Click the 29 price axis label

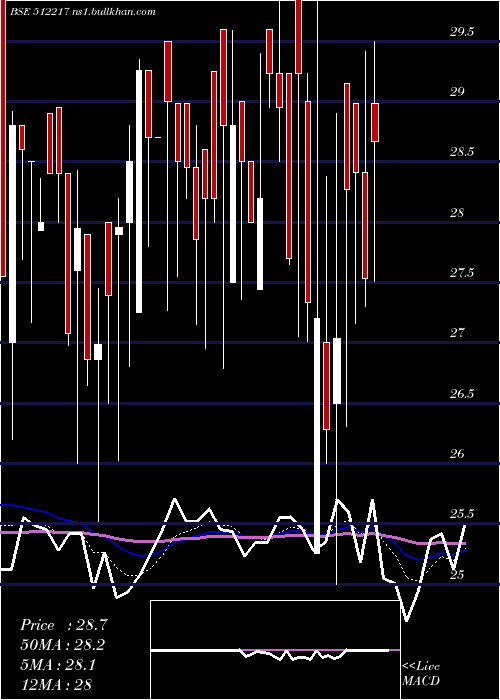pos(458,92)
